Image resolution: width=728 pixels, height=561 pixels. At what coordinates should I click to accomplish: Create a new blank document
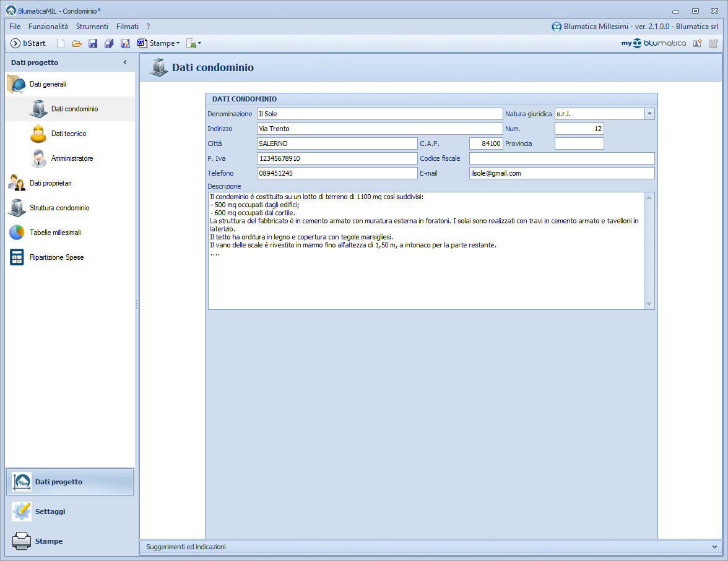pyautogui.click(x=61, y=43)
